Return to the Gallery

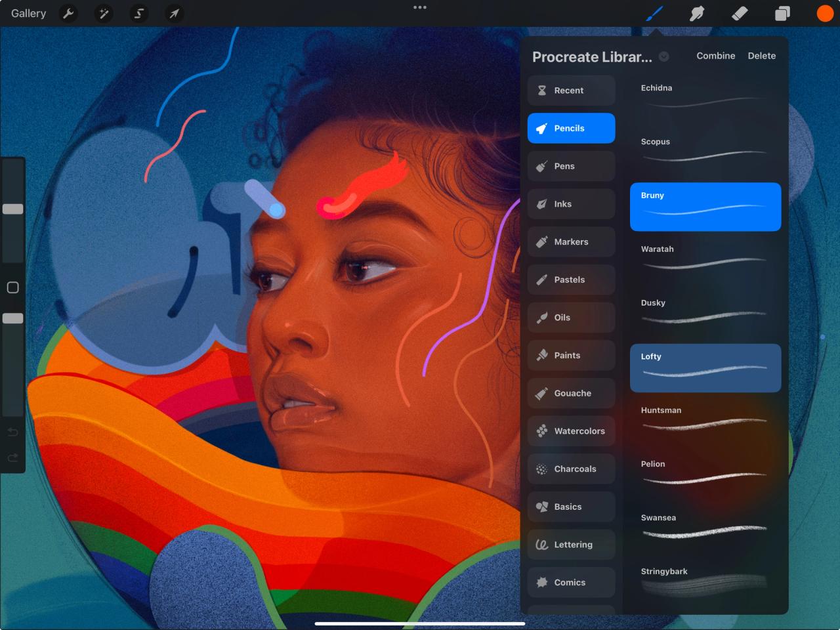(28, 13)
